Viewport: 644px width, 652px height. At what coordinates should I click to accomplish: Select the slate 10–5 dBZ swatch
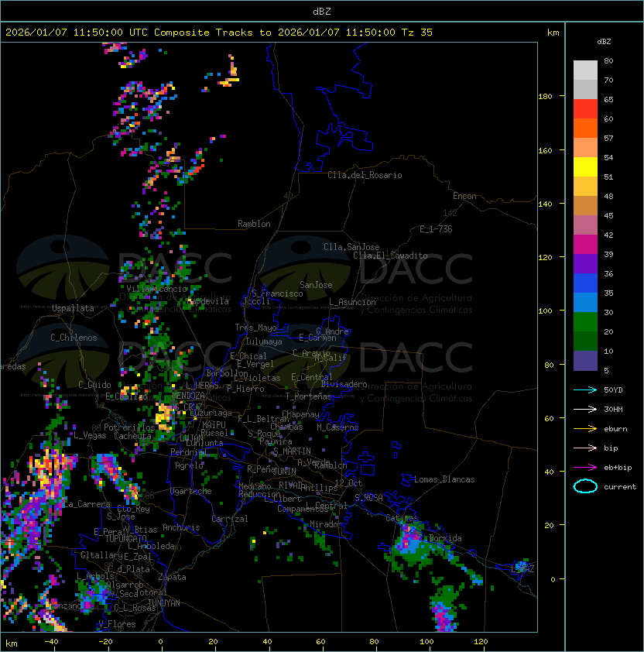point(585,361)
